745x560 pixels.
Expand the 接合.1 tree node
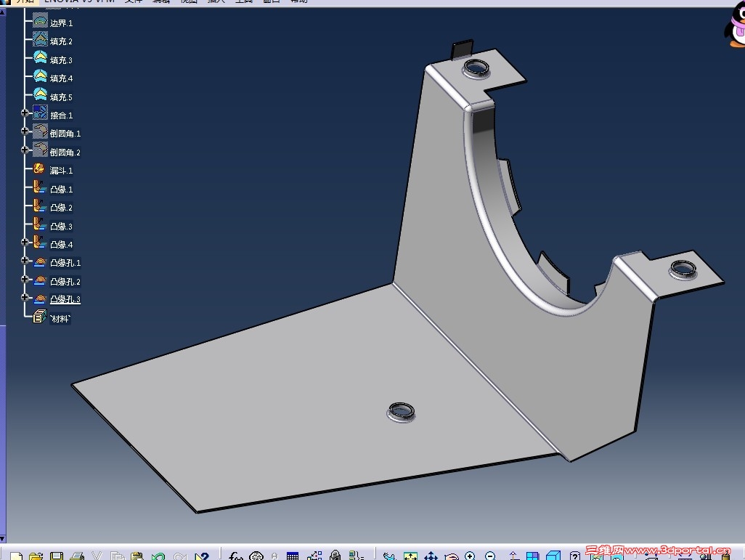tap(25, 113)
